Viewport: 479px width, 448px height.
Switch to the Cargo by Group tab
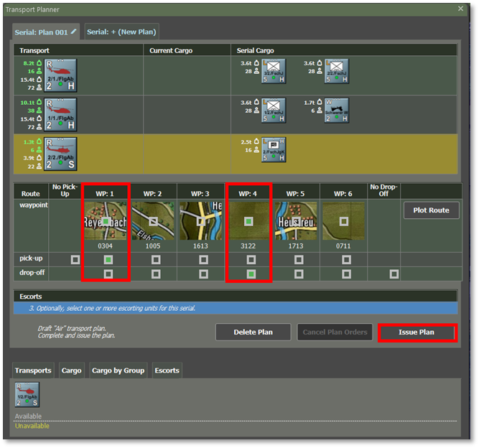pyautogui.click(x=118, y=370)
